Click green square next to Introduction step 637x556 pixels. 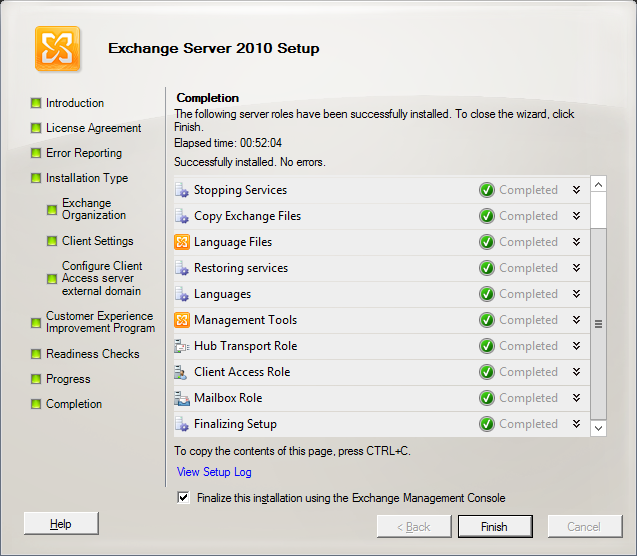(36, 103)
